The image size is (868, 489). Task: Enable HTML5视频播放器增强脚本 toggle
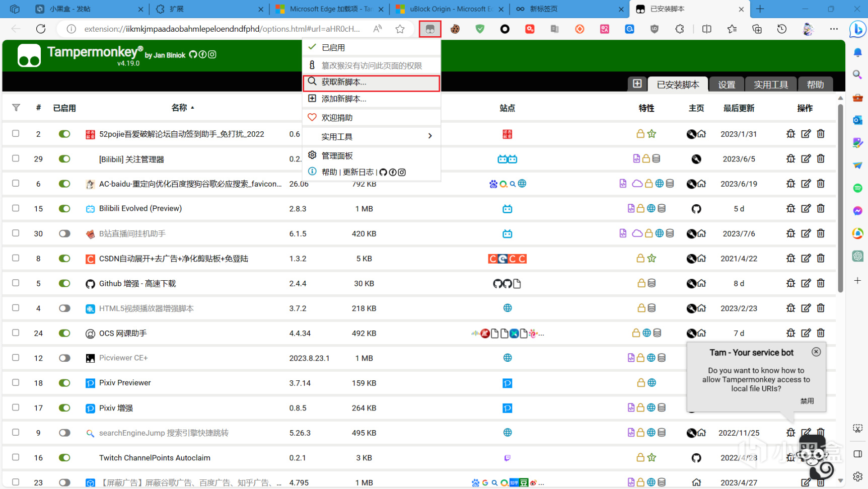(64, 308)
